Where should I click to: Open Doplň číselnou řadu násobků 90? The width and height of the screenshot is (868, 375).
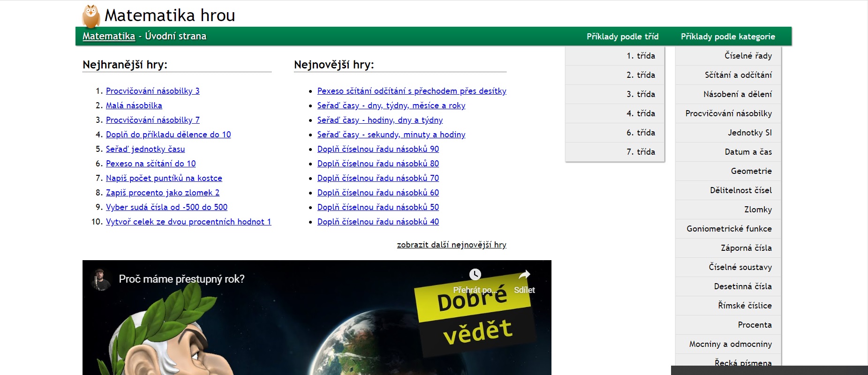click(378, 149)
